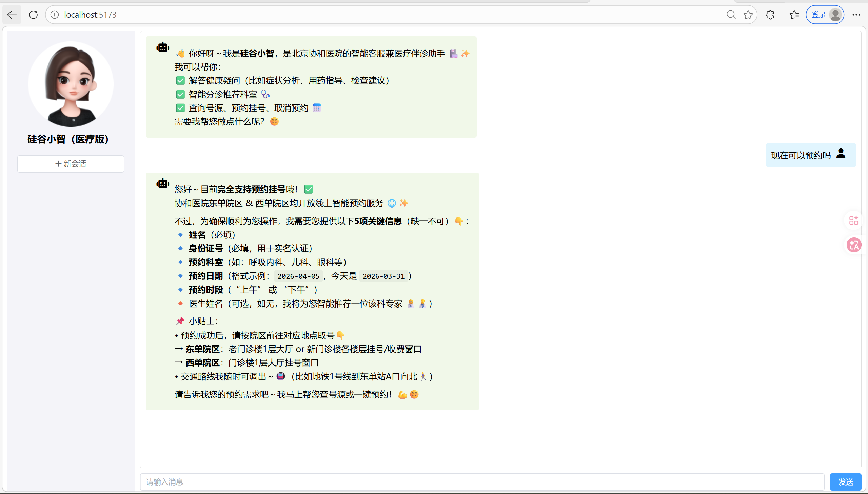This screenshot has height=494, width=868.
Task: Click the 现在可以预约吗 user message bubble
Action: 801,155
